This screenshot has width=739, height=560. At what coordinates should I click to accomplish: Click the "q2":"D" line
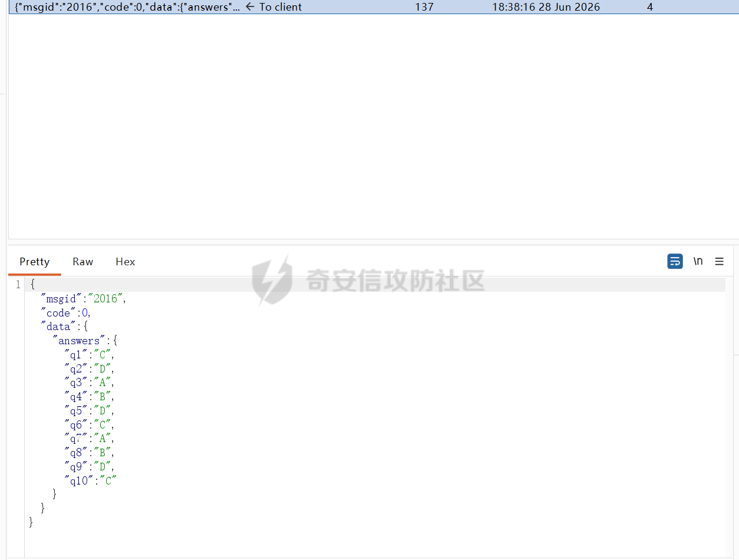tap(89, 369)
